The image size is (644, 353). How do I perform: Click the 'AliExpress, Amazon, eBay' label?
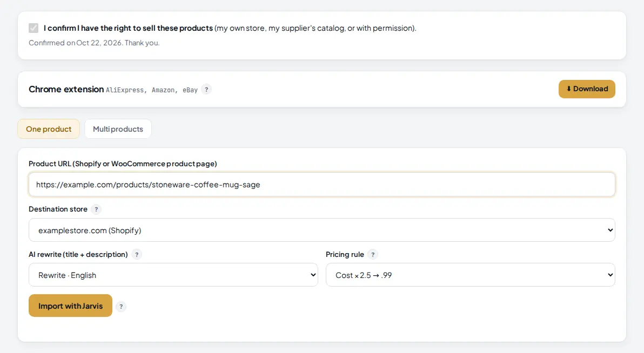(152, 90)
